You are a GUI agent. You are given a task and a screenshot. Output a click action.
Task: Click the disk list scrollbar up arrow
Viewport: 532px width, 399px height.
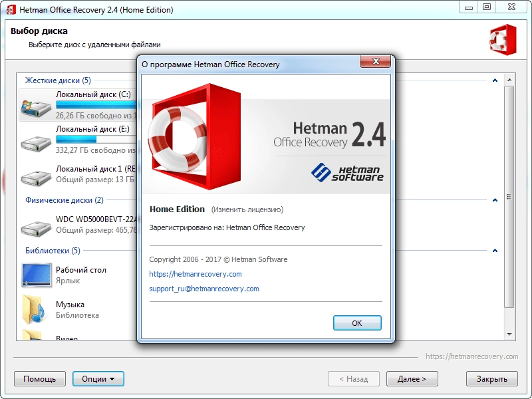[x=509, y=80]
